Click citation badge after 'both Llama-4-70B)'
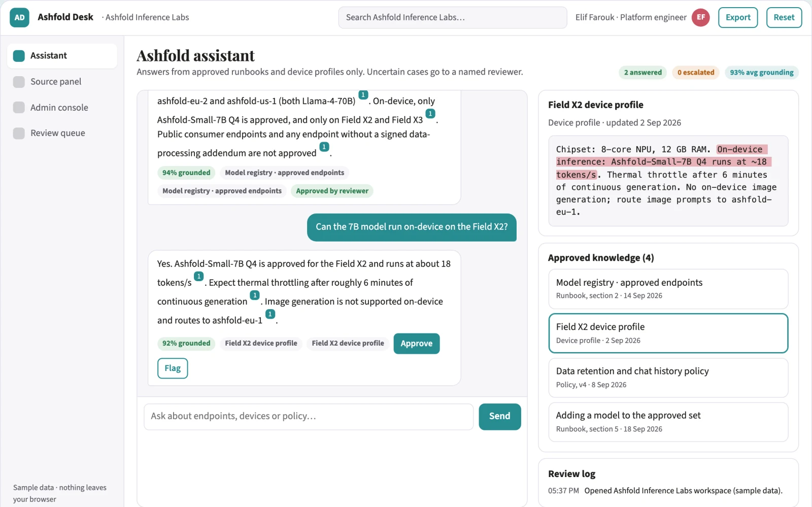This screenshot has width=812, height=507. point(363,95)
